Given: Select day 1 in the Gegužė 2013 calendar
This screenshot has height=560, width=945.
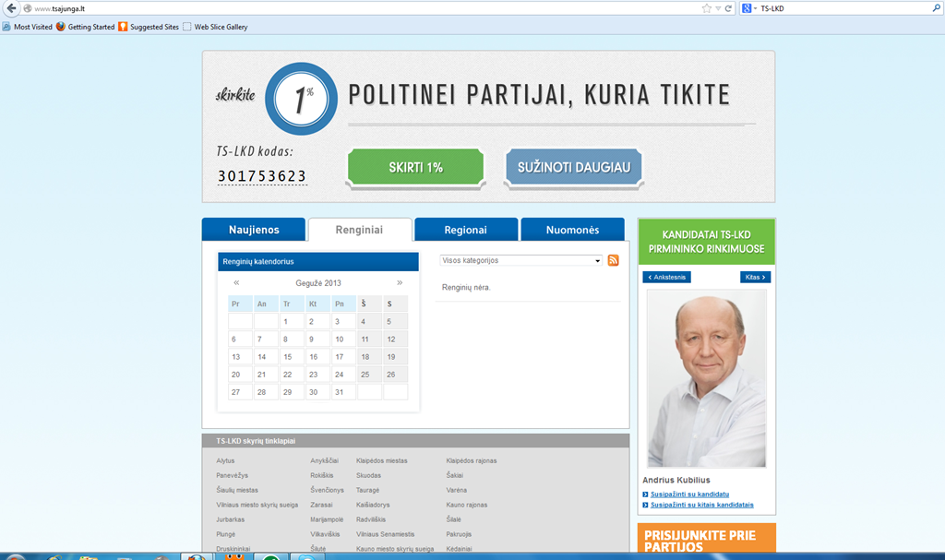Looking at the screenshot, I should click(x=292, y=321).
